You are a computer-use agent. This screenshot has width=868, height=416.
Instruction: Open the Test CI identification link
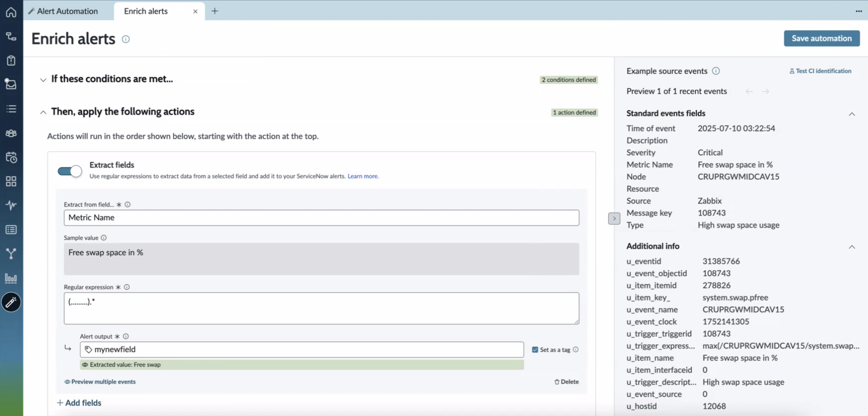820,71
